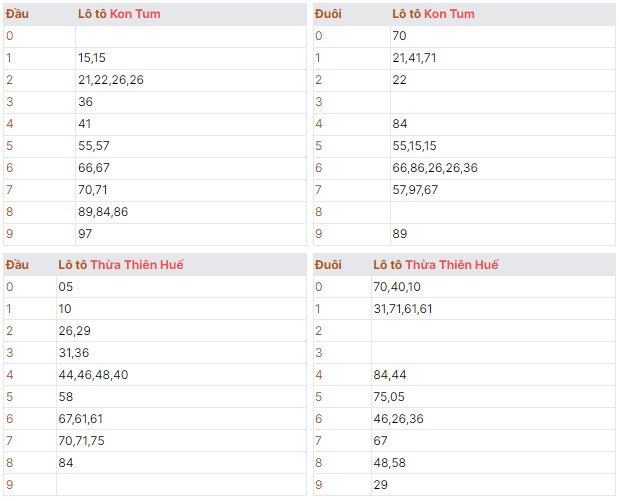Screen dimensions: 619x501
Task: Select the cell containing 21,22,26,26
Action: [x=110, y=80]
